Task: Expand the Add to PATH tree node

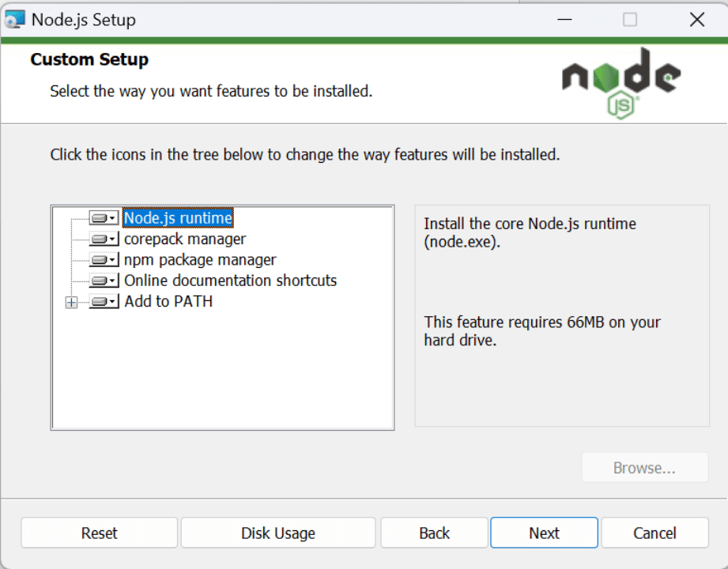Action: (x=71, y=301)
